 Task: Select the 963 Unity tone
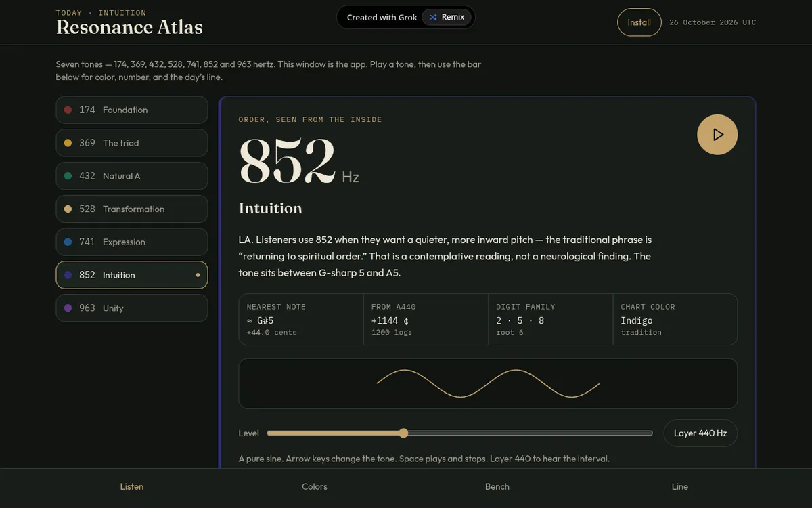point(132,308)
